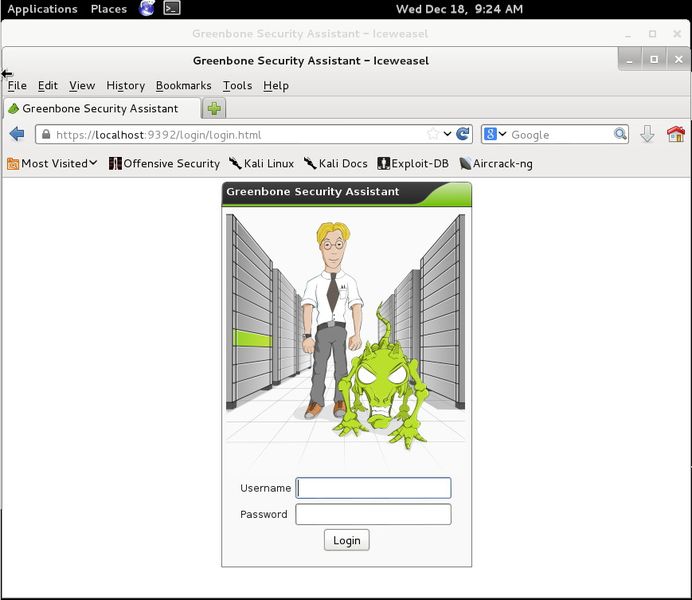Close the background Iceweasel window
This screenshot has height=600, width=692.
tap(677, 34)
